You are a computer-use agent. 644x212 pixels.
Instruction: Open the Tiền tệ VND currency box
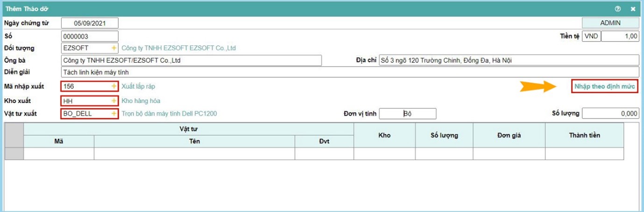pyautogui.click(x=591, y=36)
